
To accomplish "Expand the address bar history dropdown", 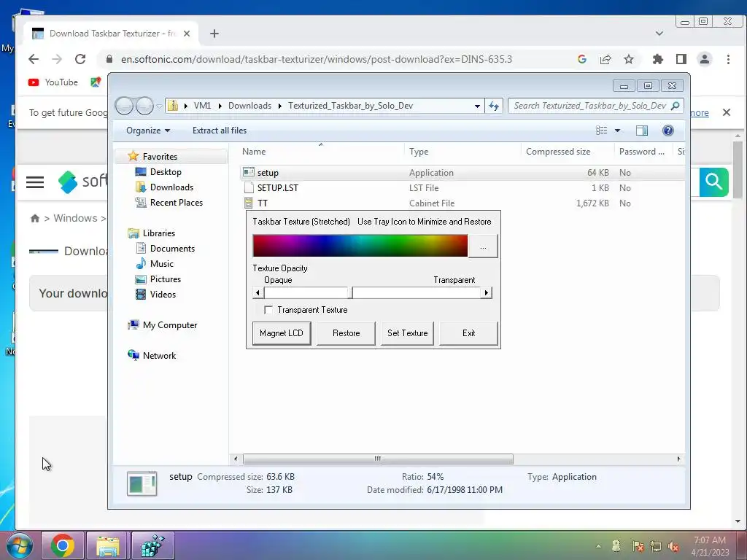I will (x=477, y=106).
